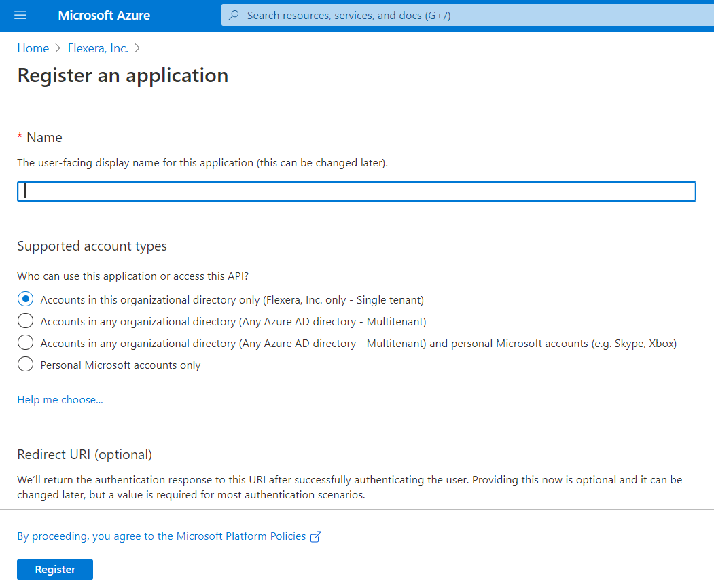
Task: Select Single tenant account type
Action: (x=25, y=299)
